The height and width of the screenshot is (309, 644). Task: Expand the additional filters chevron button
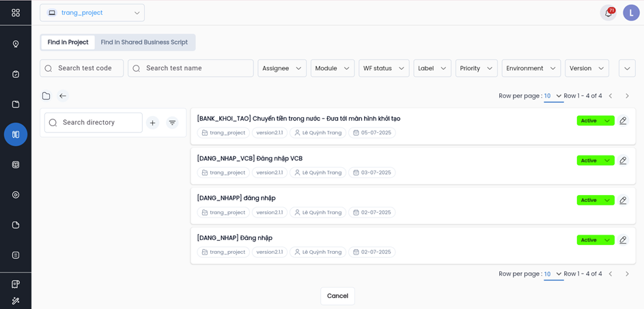point(626,68)
